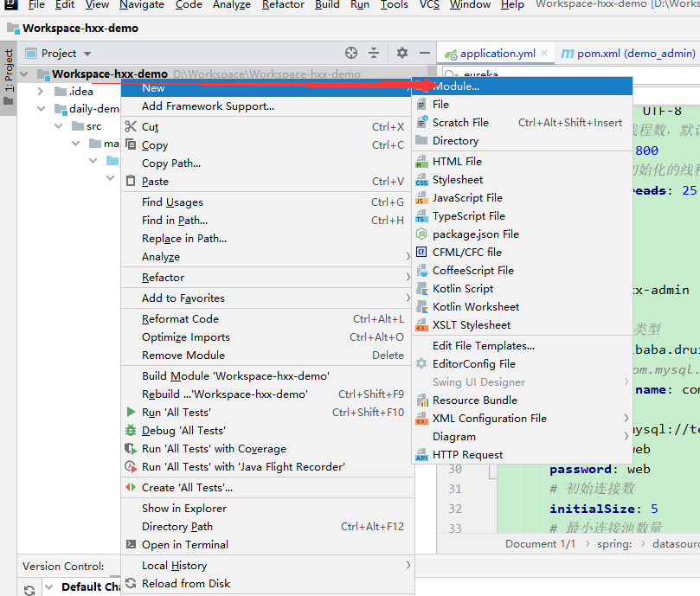The image size is (700, 596).
Task: Create new Kotlin Script
Action: [523, 289]
